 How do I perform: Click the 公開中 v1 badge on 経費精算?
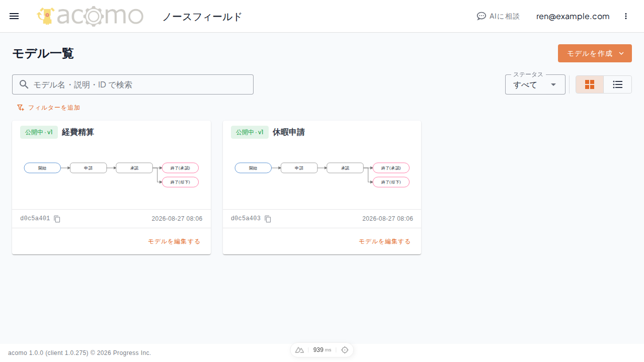[39, 132]
